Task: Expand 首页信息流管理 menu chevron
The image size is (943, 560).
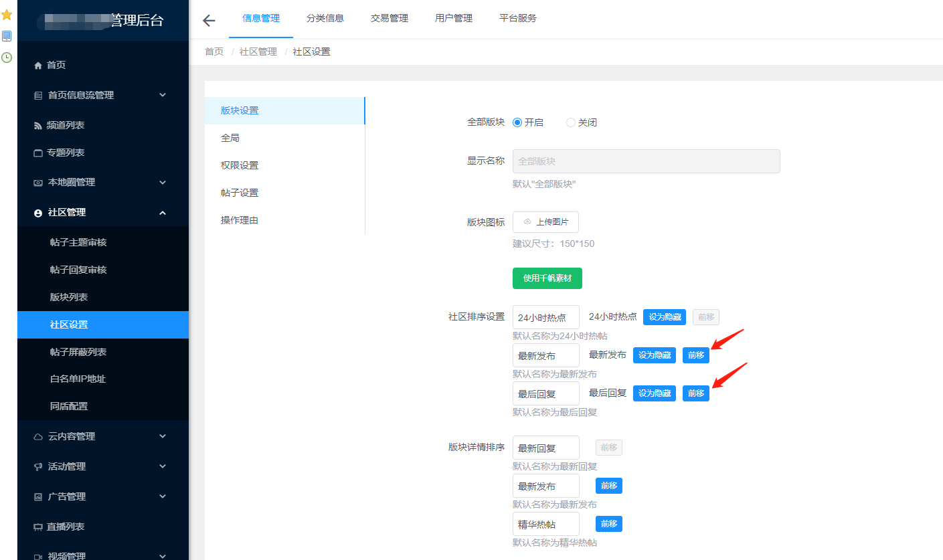Action: pos(163,95)
